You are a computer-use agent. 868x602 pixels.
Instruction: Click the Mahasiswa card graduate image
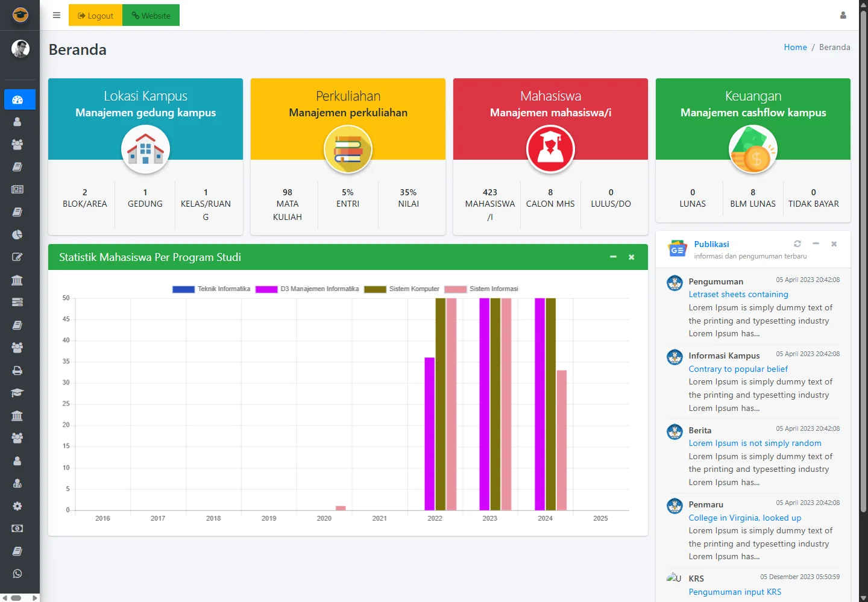click(x=550, y=149)
